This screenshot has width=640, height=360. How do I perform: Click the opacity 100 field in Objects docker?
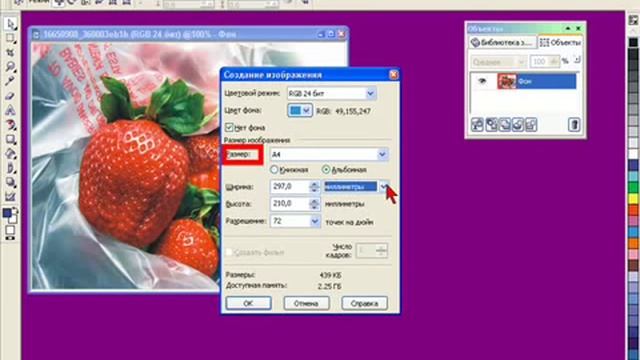[540, 62]
